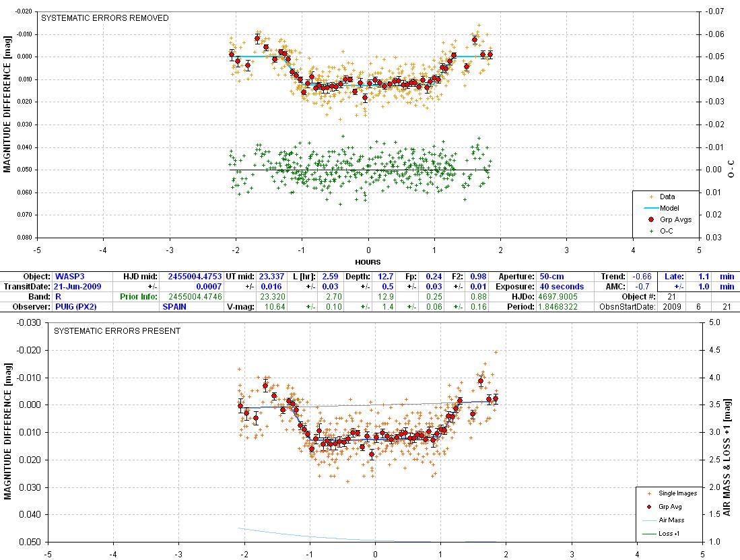Screen dimensions: 740x560
Task: Click the WASP3 object name cell
Action: (70, 277)
